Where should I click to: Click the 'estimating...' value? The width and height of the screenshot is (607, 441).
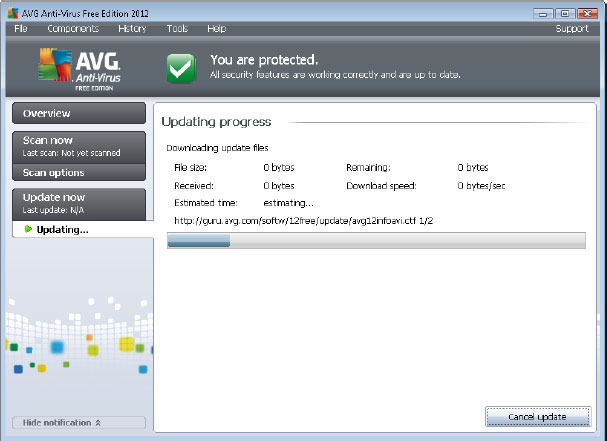coord(288,203)
